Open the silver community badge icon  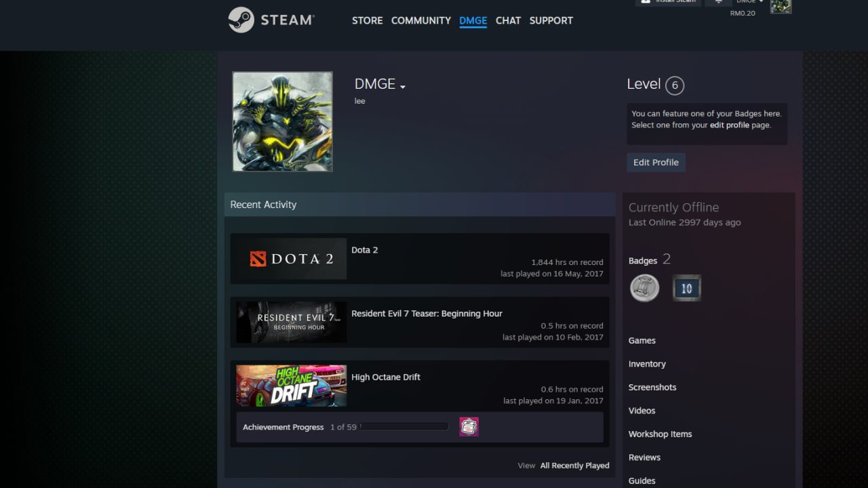click(645, 288)
